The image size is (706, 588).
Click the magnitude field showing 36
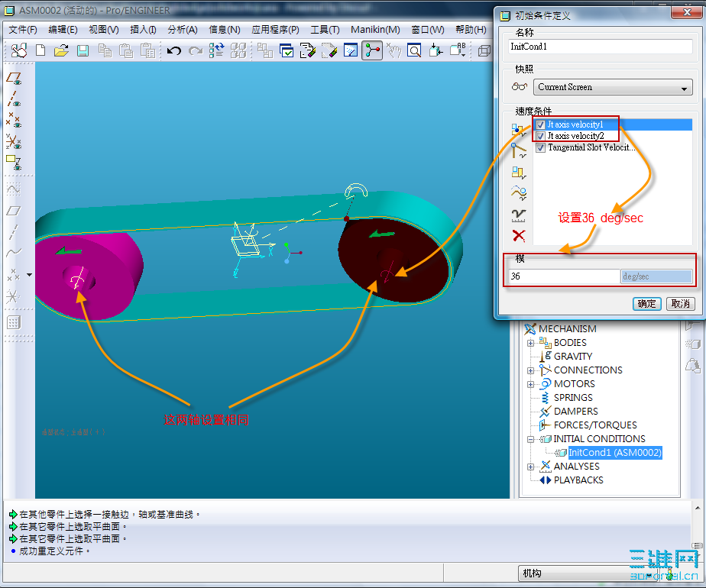[564, 276]
